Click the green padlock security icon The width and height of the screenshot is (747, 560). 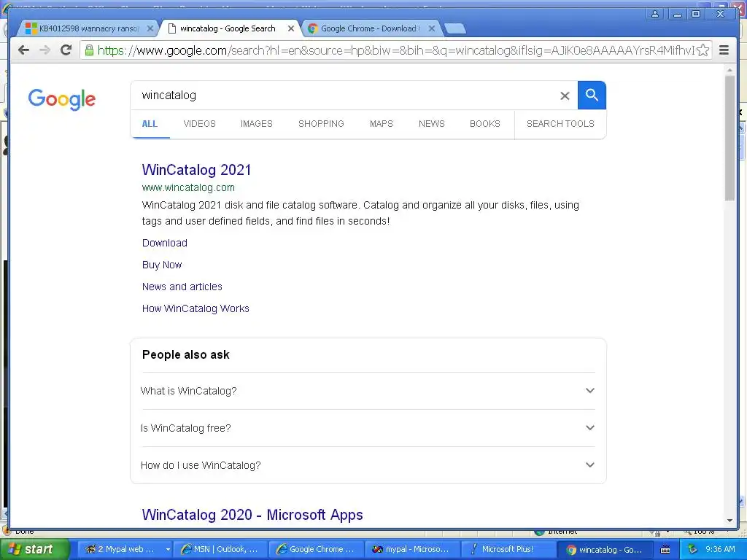[x=88, y=50]
